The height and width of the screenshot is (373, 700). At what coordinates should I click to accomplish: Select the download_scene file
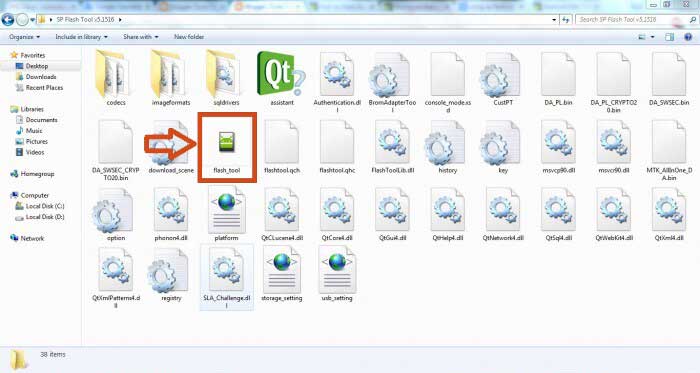click(x=171, y=147)
